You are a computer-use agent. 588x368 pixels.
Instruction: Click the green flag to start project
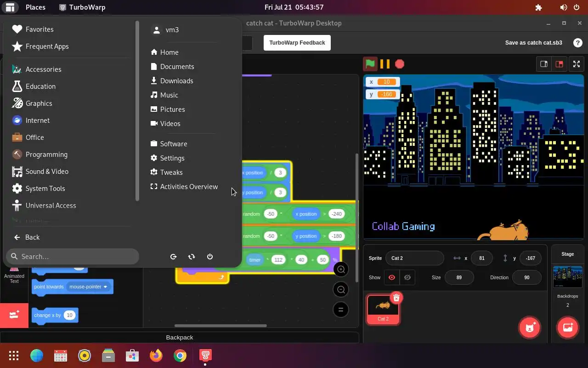coord(370,64)
